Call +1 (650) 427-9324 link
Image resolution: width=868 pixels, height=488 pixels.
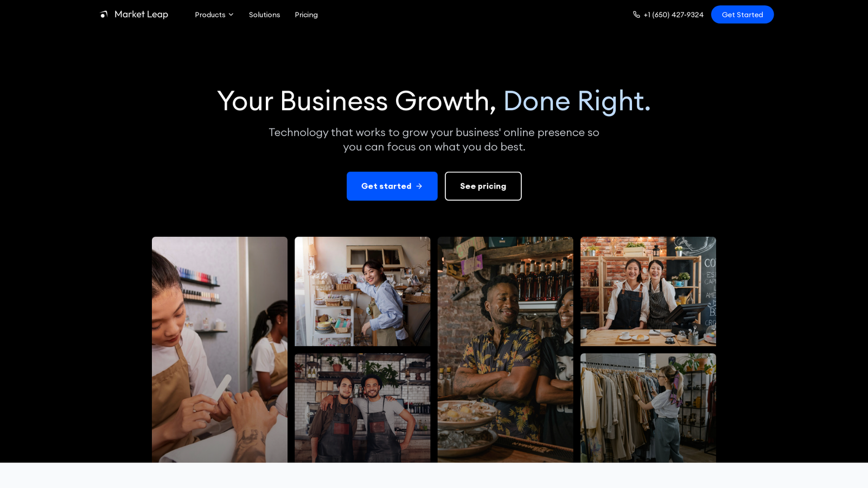point(673,15)
